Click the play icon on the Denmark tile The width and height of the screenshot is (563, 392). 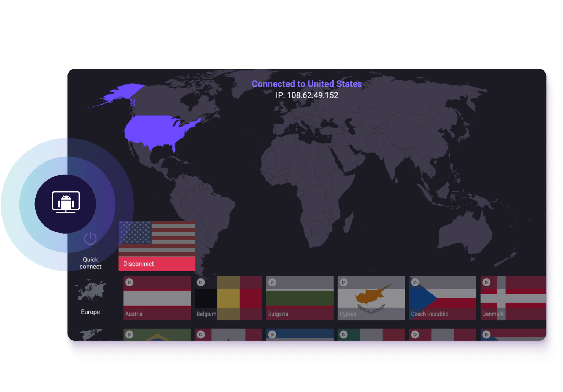(486, 282)
